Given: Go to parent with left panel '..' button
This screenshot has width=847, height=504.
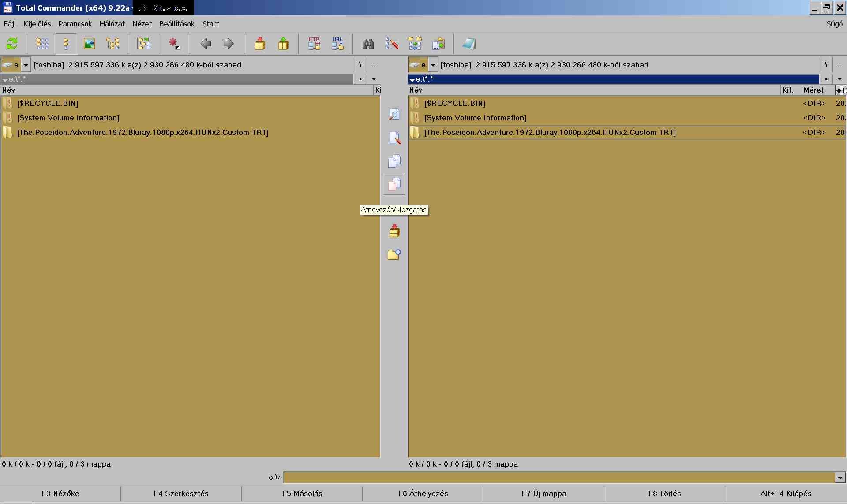Looking at the screenshot, I should (373, 65).
